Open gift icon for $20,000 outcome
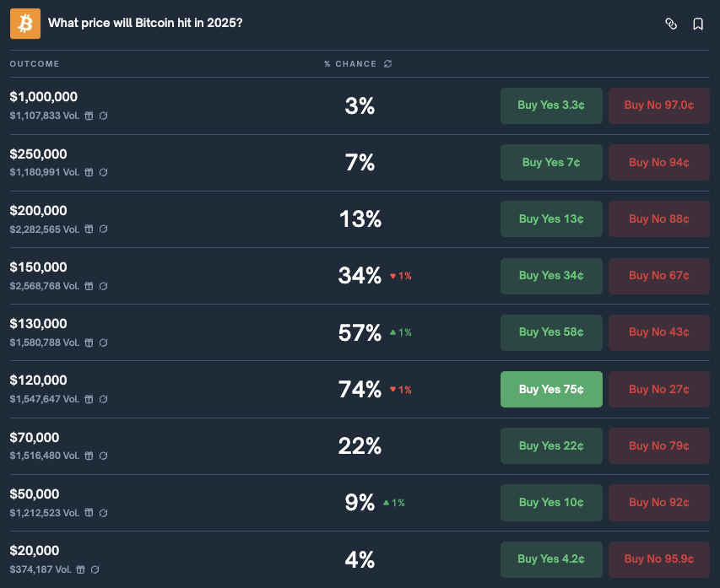 click(x=81, y=569)
